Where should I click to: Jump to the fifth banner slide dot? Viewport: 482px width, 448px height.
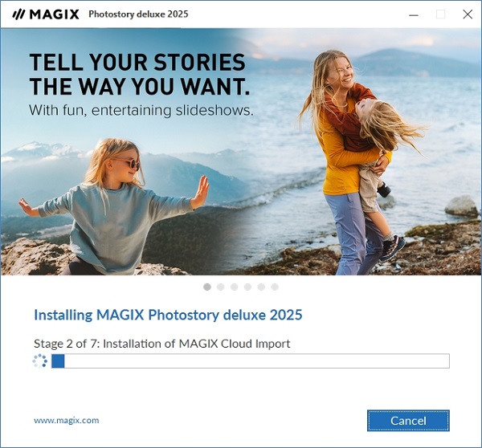261,287
